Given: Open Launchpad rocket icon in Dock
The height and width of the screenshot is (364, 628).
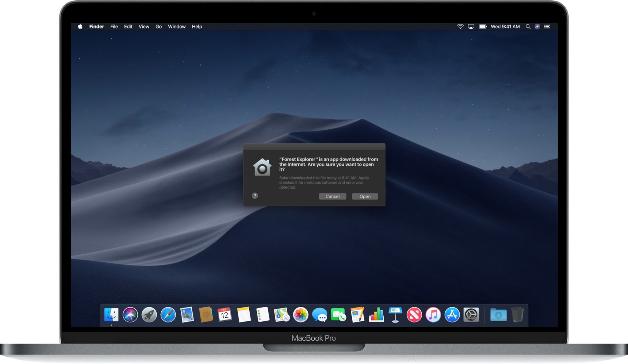Looking at the screenshot, I should [x=149, y=315].
